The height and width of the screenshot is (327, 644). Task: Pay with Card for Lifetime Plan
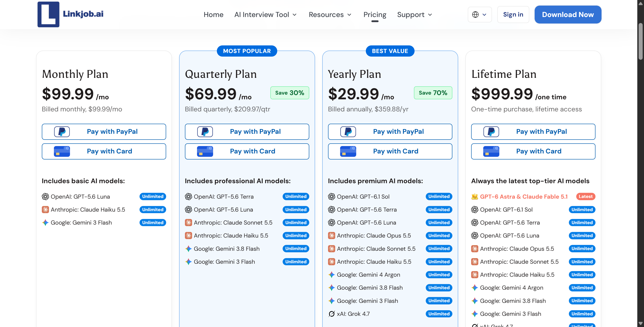(533, 151)
